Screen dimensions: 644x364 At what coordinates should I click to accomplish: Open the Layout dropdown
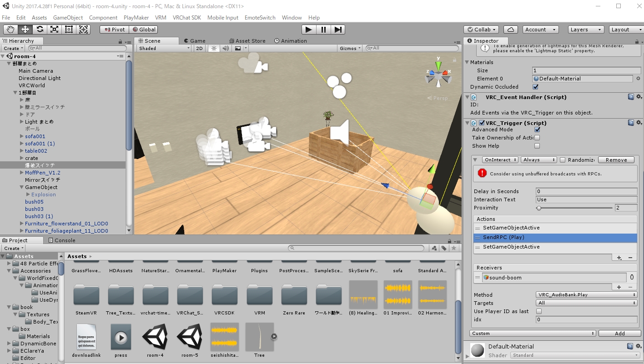point(626,30)
